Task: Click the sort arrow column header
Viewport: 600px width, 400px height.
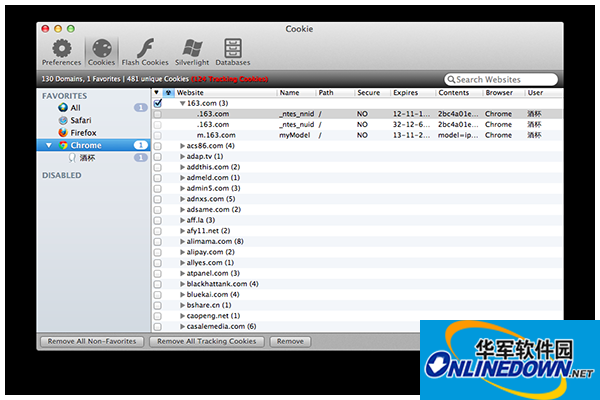Action: [x=157, y=92]
